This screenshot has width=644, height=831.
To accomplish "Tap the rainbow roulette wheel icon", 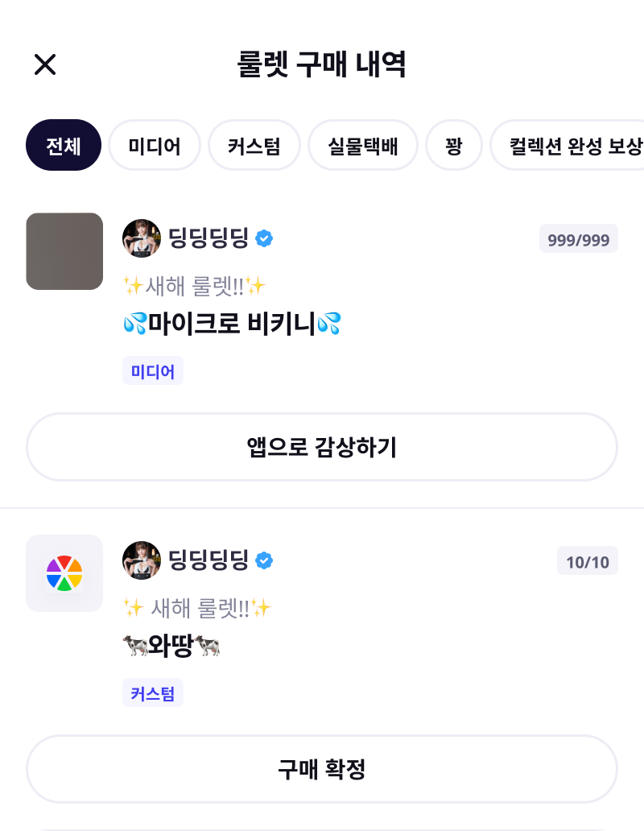I will point(64,573).
